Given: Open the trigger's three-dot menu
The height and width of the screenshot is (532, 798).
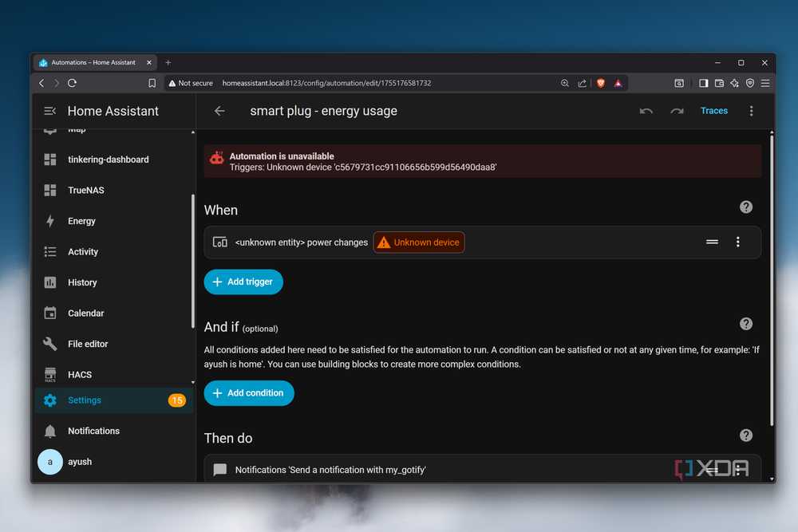Looking at the screenshot, I should (x=738, y=242).
